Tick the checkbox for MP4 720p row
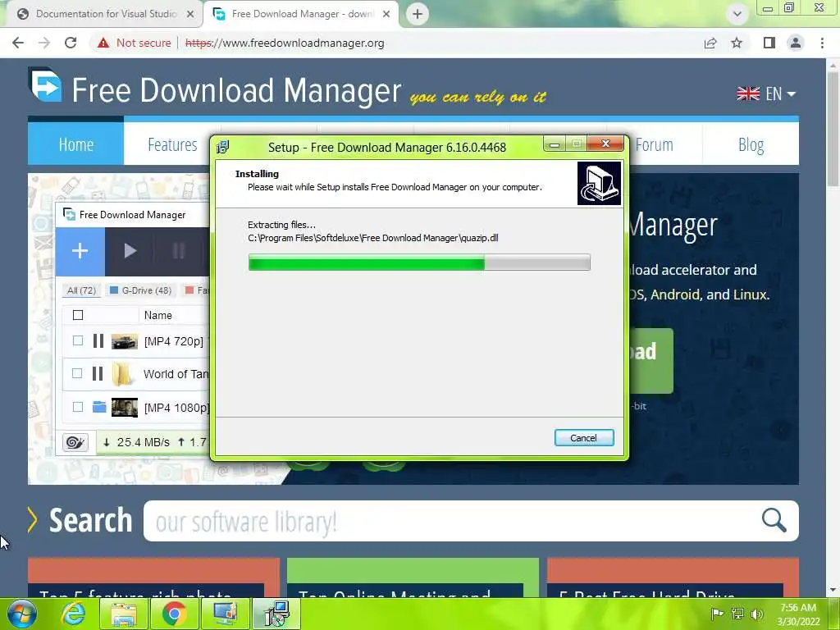This screenshot has height=630, width=840. click(78, 340)
